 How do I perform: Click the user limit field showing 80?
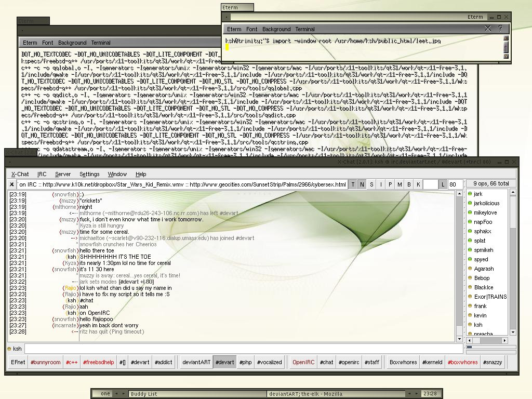(455, 184)
